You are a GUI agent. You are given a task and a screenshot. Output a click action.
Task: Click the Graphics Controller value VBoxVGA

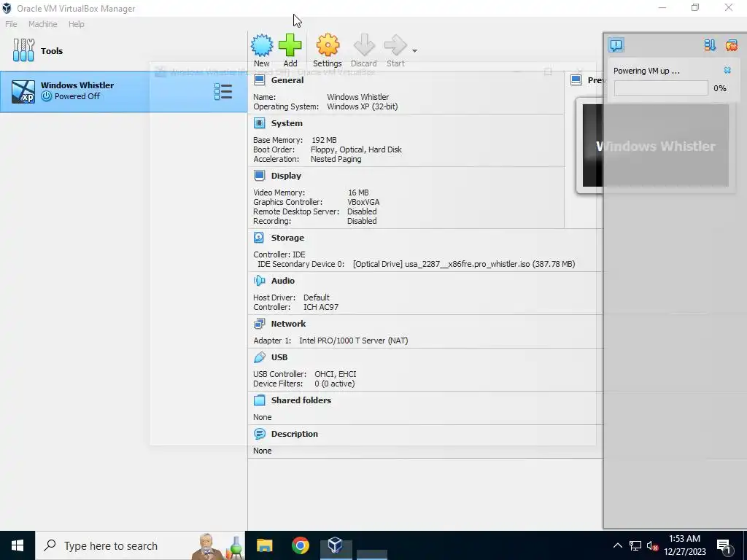(363, 202)
